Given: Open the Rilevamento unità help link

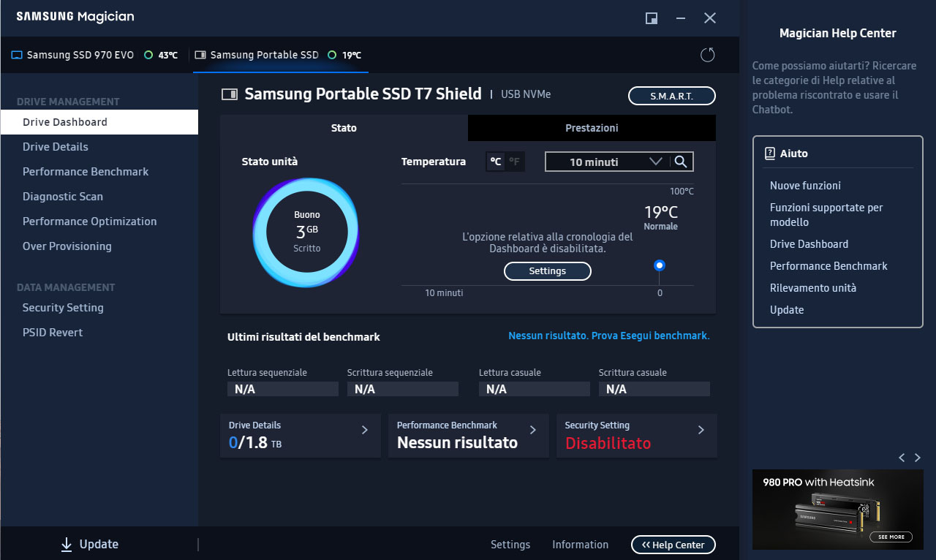Looking at the screenshot, I should (813, 288).
